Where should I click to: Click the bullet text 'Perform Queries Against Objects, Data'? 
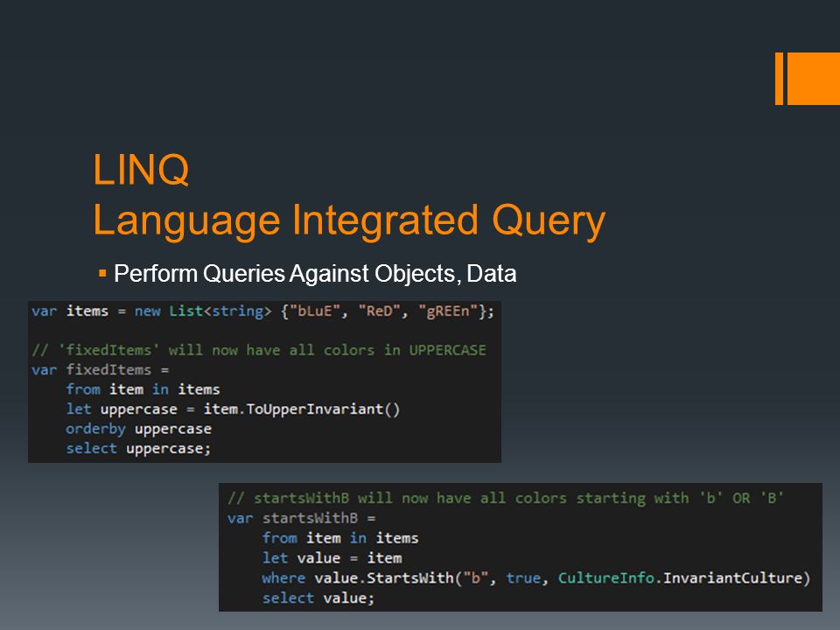[315, 274]
